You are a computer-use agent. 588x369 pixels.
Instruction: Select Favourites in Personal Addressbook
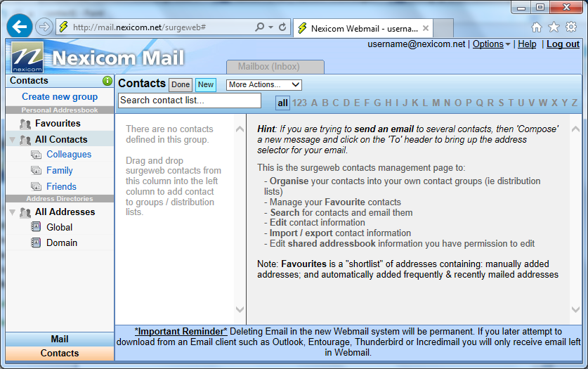(x=58, y=124)
